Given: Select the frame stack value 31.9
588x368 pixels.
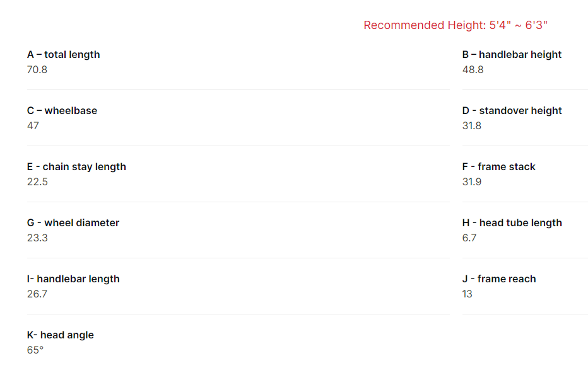Looking at the screenshot, I should click(x=471, y=182).
